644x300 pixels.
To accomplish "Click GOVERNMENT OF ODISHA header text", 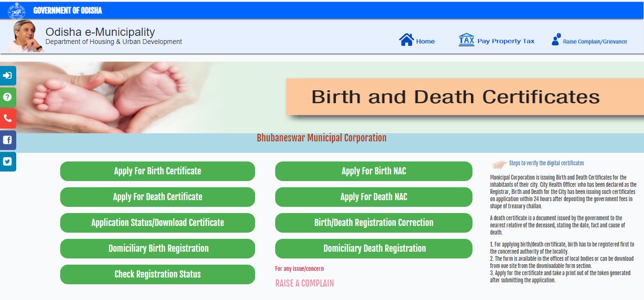I will click(x=67, y=11).
